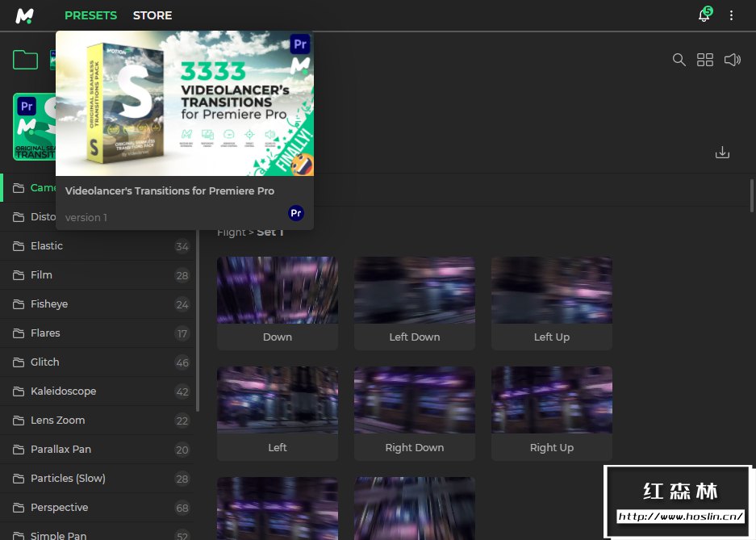This screenshot has height=540, width=756.
Task: Open the Perspective category
Action: [x=98, y=507]
